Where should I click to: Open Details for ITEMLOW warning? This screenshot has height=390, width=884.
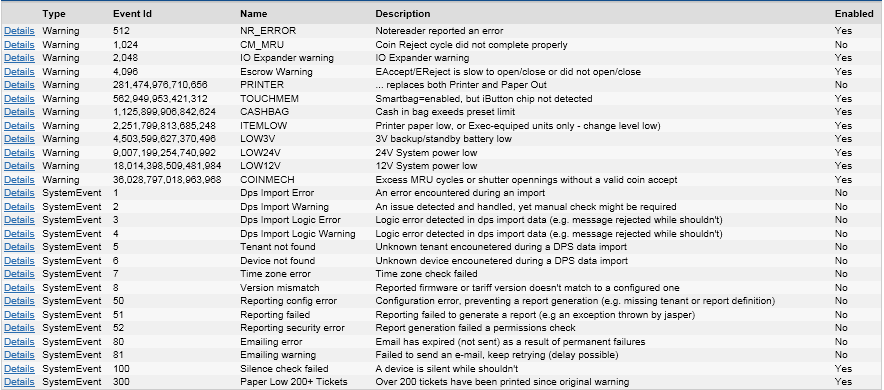tap(19, 126)
